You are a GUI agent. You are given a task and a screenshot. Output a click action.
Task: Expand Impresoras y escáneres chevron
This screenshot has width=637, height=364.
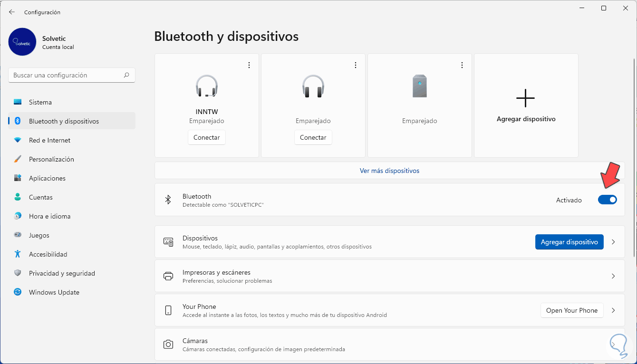[613, 276]
